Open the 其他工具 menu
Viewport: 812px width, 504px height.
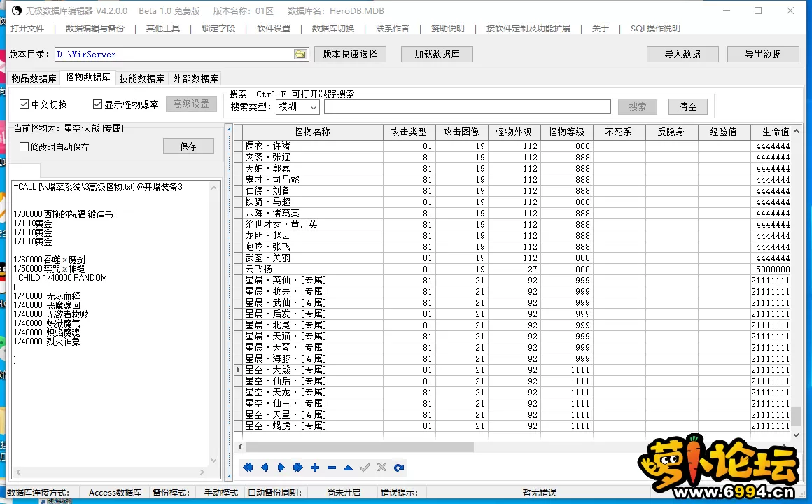tap(163, 29)
